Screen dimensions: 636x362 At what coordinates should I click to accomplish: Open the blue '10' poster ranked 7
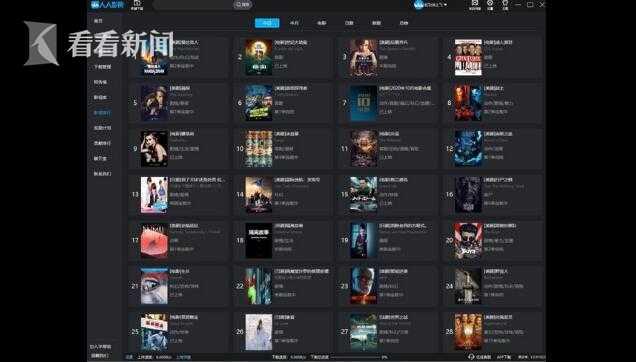point(363,103)
